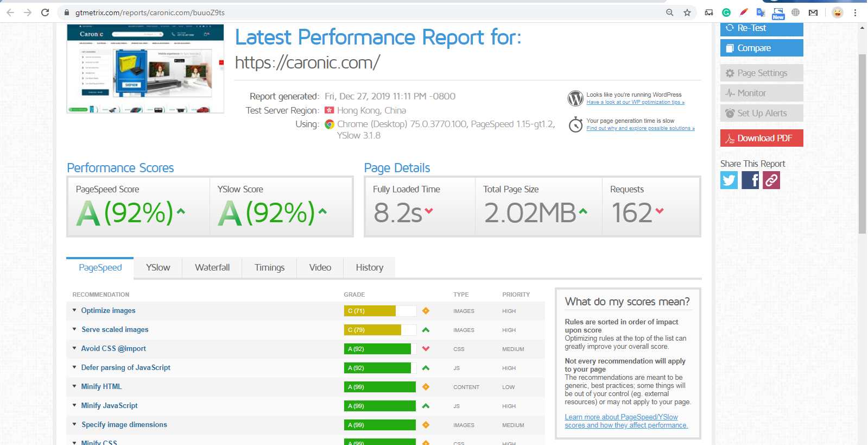Expand the Optimize images recommendation
868x445 pixels.
74,310
